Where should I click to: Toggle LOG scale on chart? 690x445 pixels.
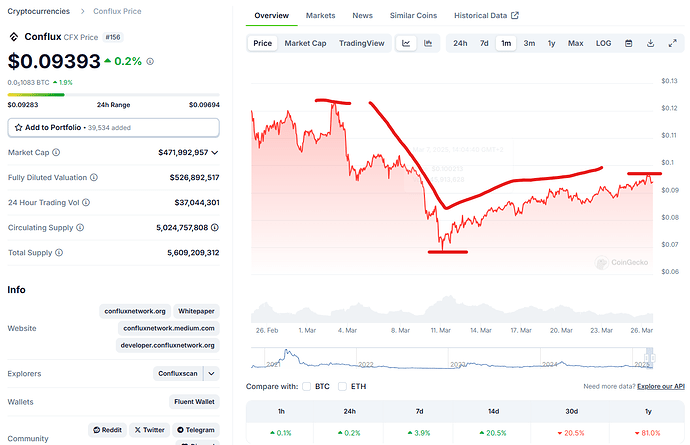[x=603, y=43]
